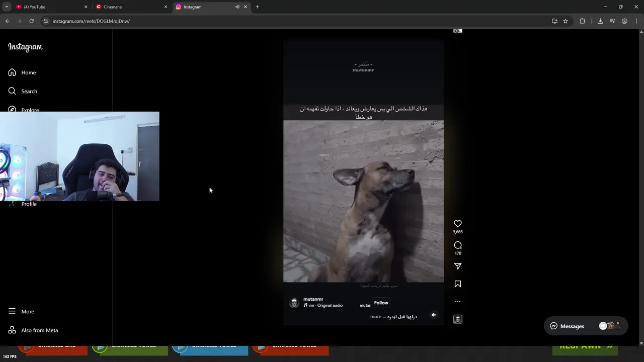Follow the mutanmr account

381,303
